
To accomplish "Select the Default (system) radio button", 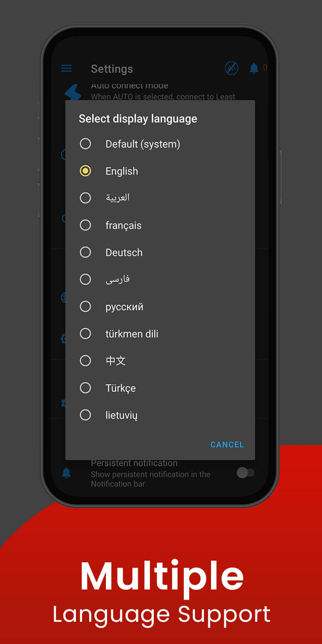I will (x=85, y=144).
